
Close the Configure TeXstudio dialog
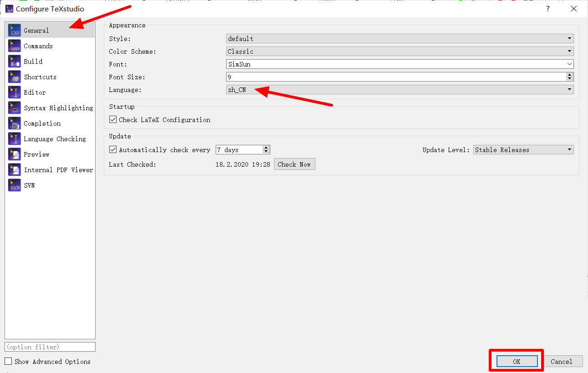(574, 9)
